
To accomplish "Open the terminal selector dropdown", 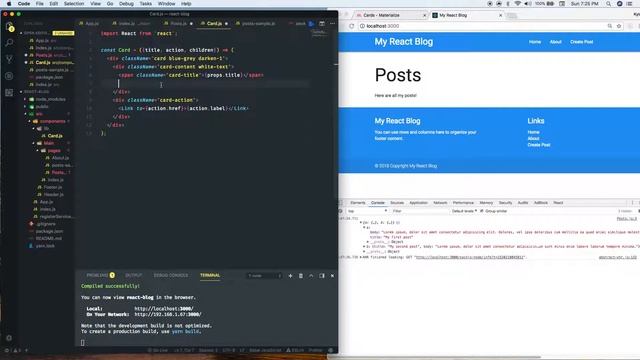I will tap(264, 276).
